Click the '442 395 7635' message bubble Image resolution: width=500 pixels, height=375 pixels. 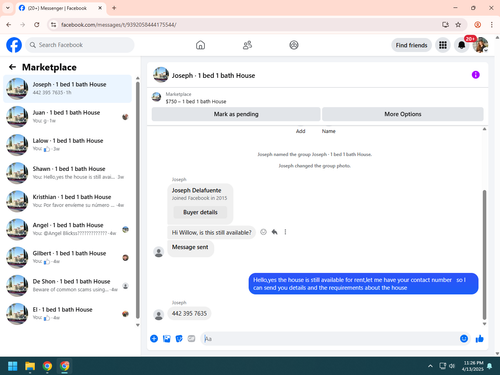click(x=189, y=313)
